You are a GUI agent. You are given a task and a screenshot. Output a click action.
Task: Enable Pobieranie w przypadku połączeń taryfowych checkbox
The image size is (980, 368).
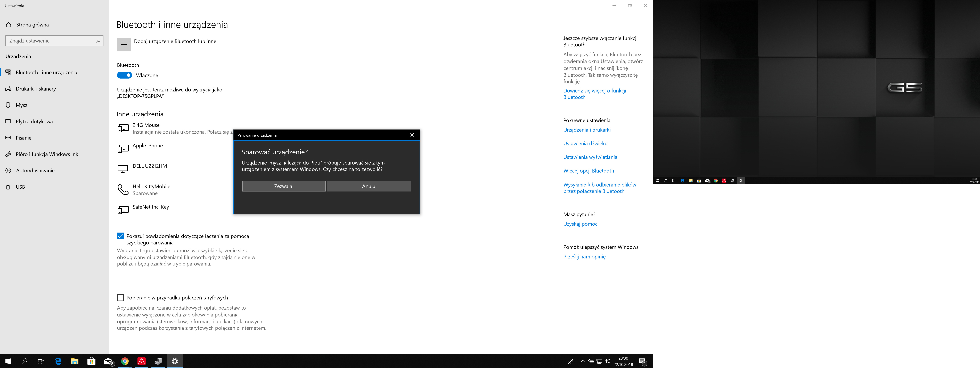point(120,298)
